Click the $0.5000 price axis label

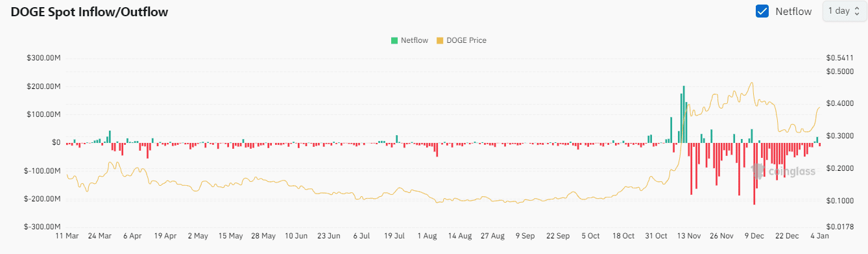click(840, 71)
